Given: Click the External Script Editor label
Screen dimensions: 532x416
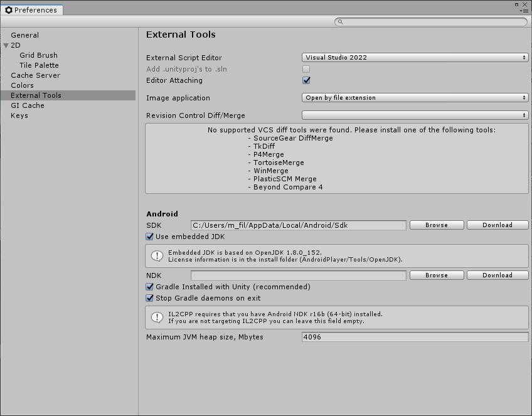Looking at the screenshot, I should (184, 58).
